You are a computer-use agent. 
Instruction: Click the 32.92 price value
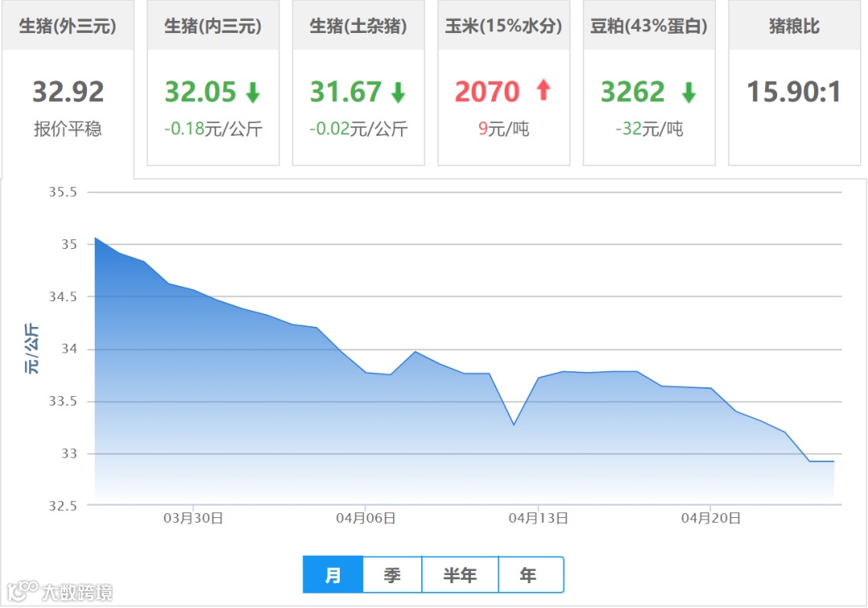point(68,92)
